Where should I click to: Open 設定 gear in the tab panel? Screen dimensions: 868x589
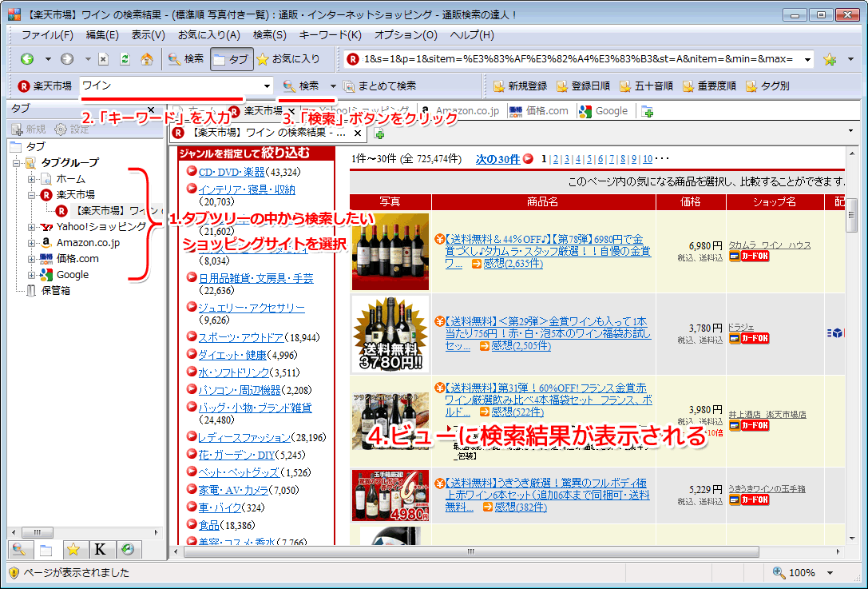coord(72,129)
